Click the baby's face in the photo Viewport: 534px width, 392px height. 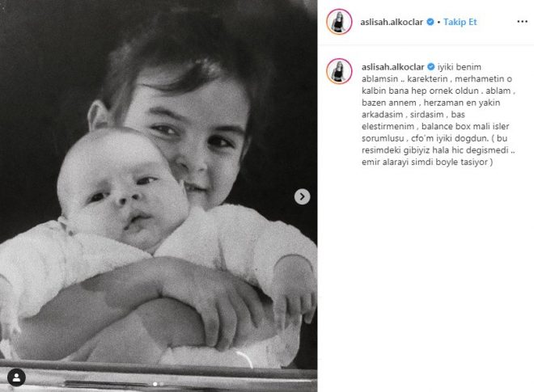125,192
